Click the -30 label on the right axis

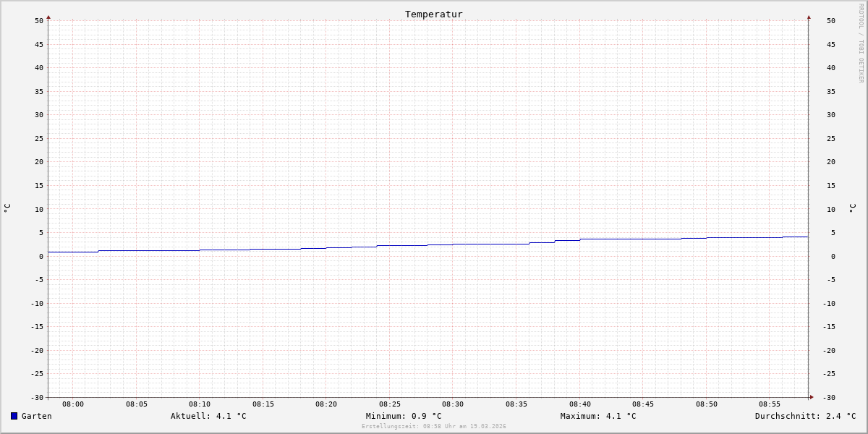tap(829, 397)
